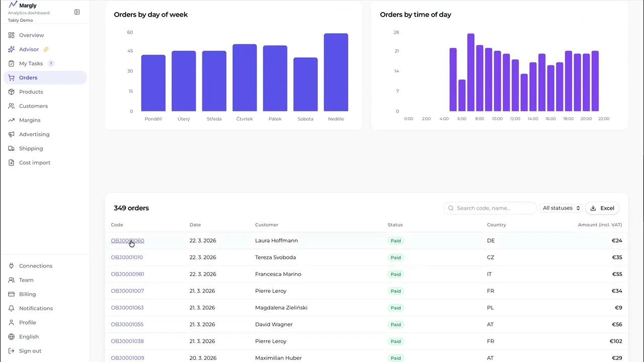Navigate to the Customers page
The width and height of the screenshot is (644, 362).
(x=45, y=106)
